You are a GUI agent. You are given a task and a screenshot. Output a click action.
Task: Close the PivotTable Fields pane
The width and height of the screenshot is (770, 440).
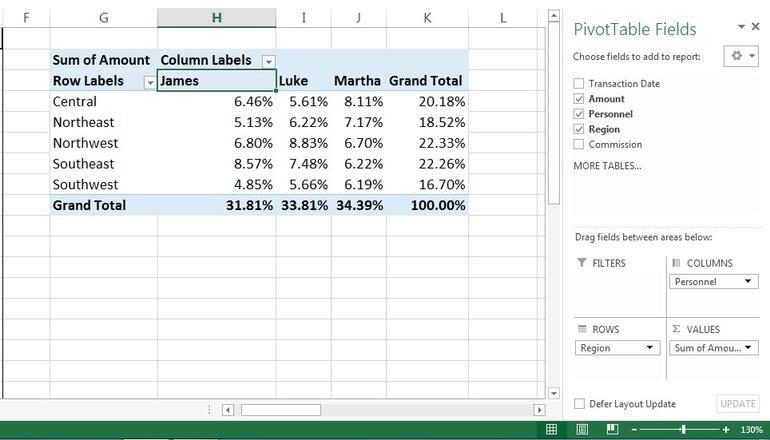pyautogui.click(x=755, y=27)
